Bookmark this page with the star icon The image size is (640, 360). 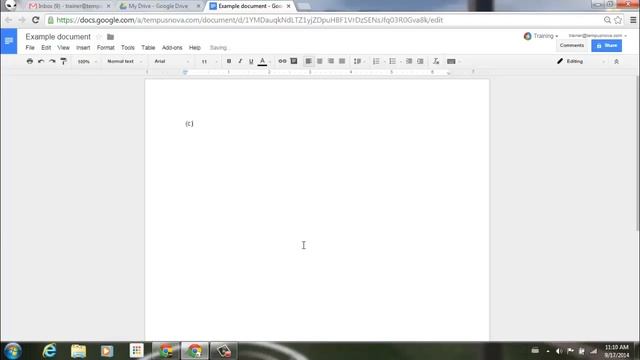(x=618, y=20)
